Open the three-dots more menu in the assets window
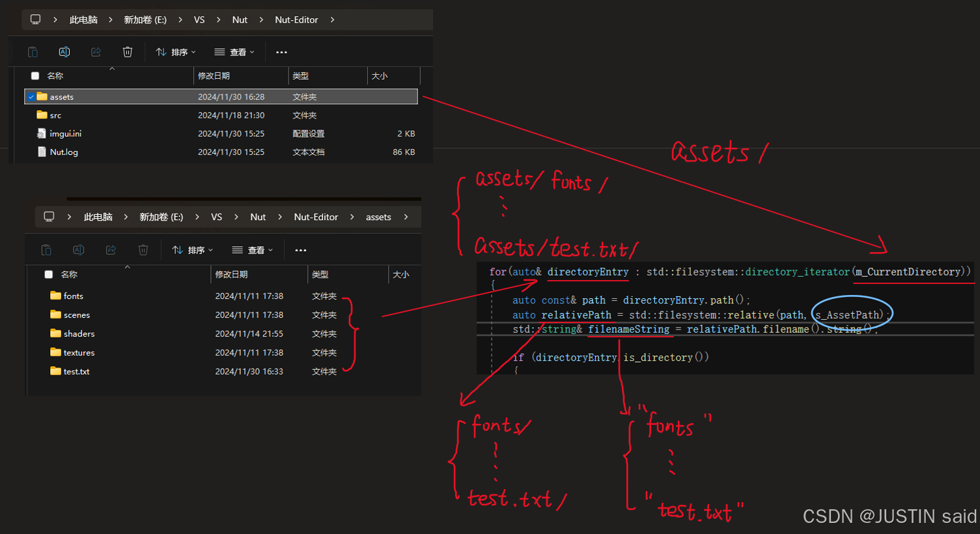980x534 pixels. 300,250
